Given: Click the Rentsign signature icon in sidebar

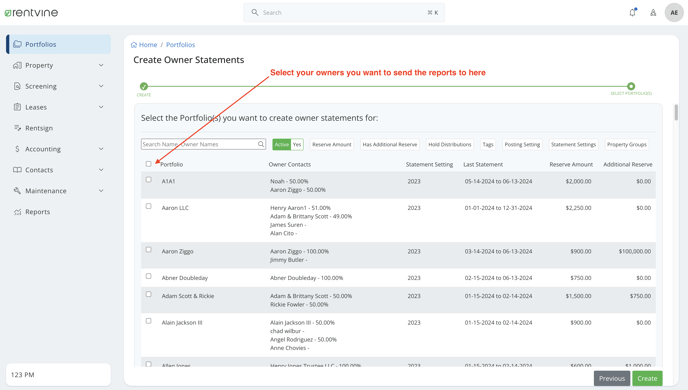Looking at the screenshot, I should pyautogui.click(x=17, y=128).
